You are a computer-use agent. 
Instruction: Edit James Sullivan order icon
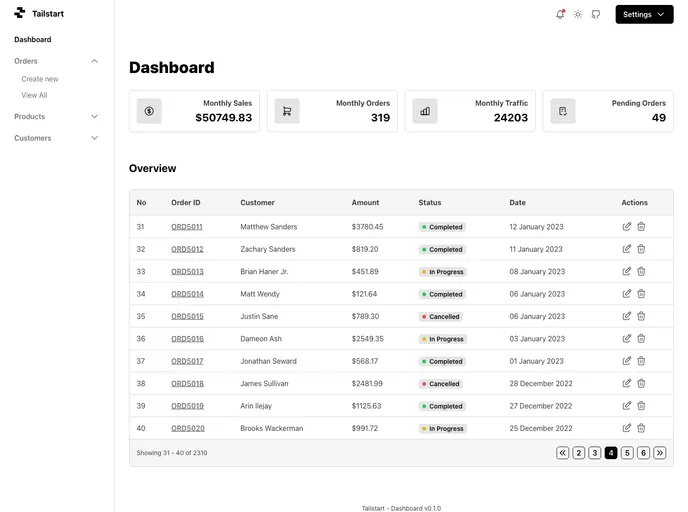click(627, 383)
